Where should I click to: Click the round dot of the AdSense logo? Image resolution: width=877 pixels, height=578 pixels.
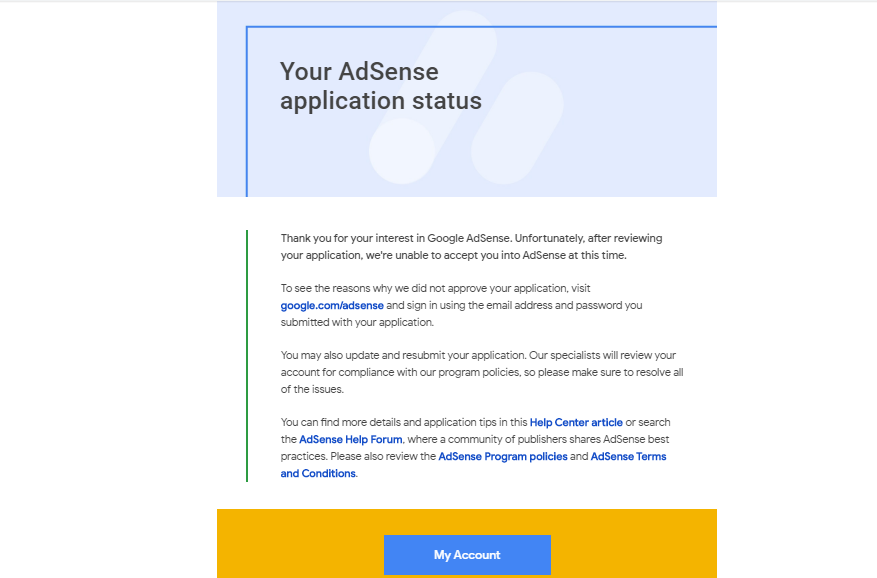coord(402,151)
